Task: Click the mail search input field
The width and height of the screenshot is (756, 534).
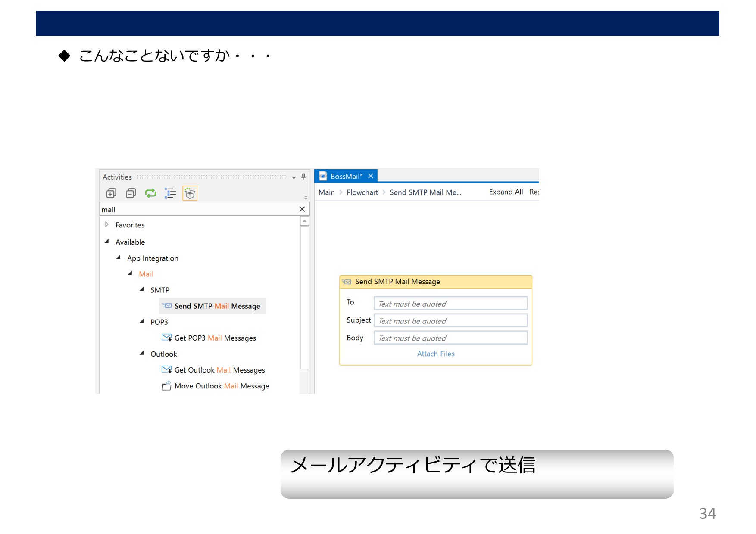Action: click(x=199, y=209)
